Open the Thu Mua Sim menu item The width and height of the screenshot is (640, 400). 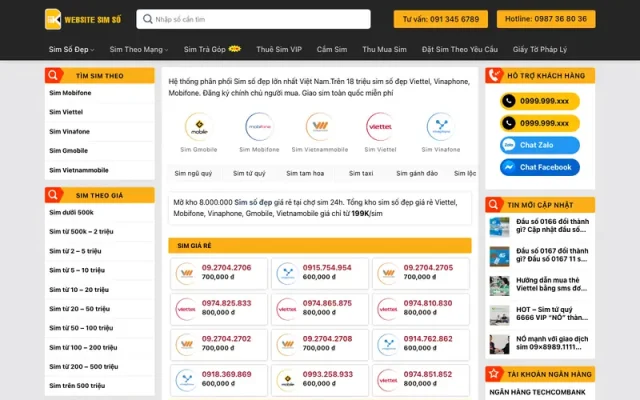coord(384,49)
